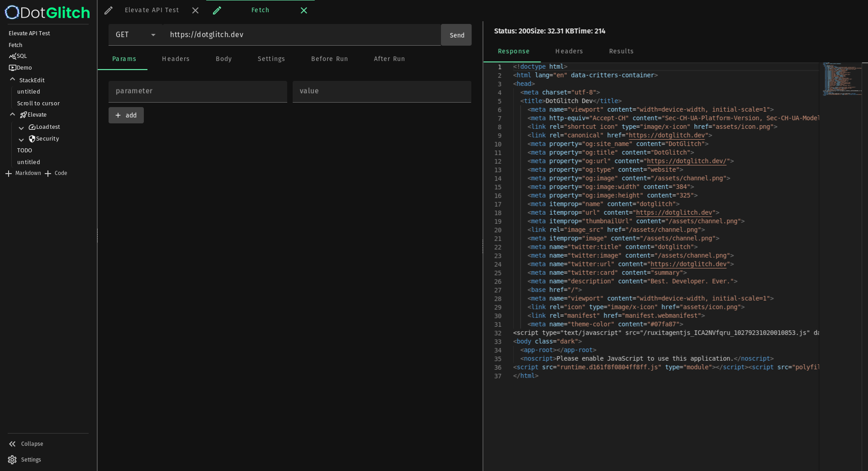
Task: Click the og:url link on line 12
Action: 687,161
